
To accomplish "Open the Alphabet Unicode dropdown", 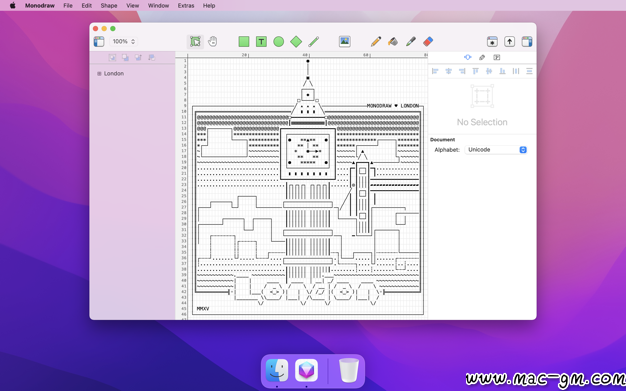I will (496, 150).
